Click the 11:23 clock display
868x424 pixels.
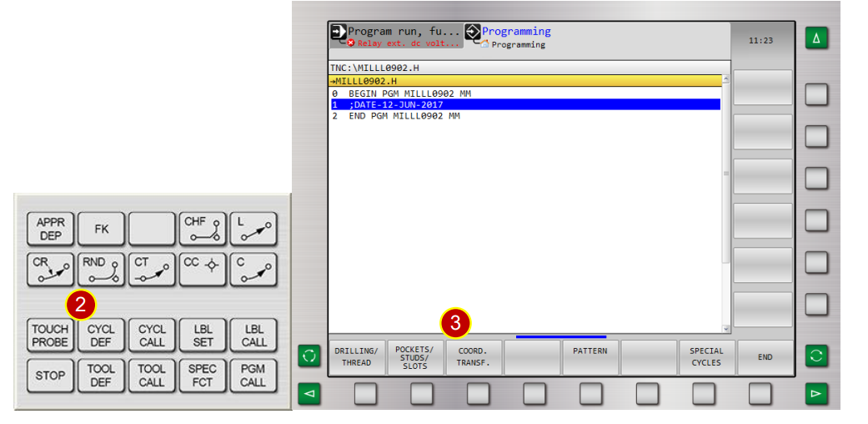pos(760,41)
